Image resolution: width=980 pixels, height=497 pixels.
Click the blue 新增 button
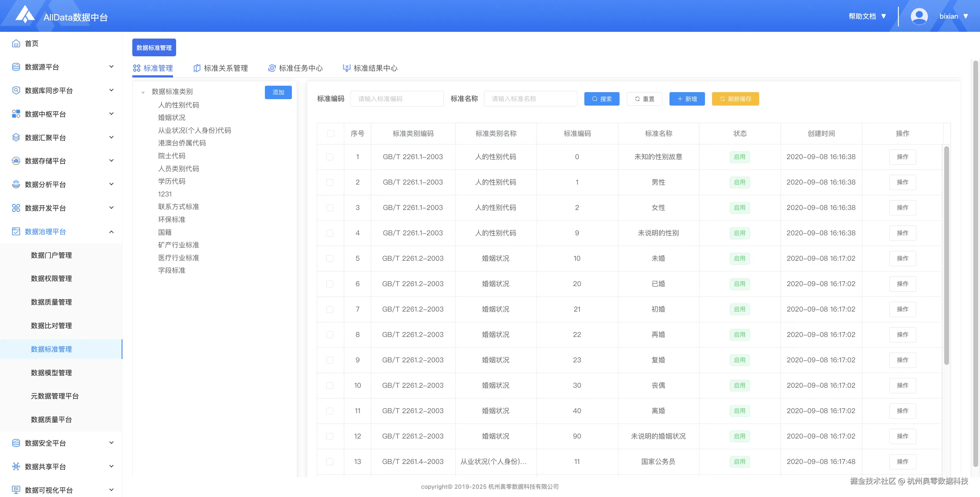tap(687, 99)
